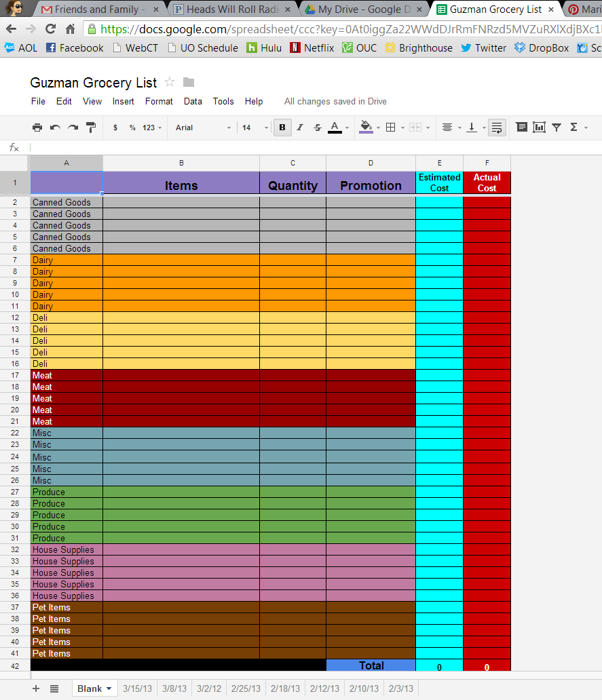602x700 pixels.
Task: Click the move-to-folder icon beside title
Action: click(189, 83)
